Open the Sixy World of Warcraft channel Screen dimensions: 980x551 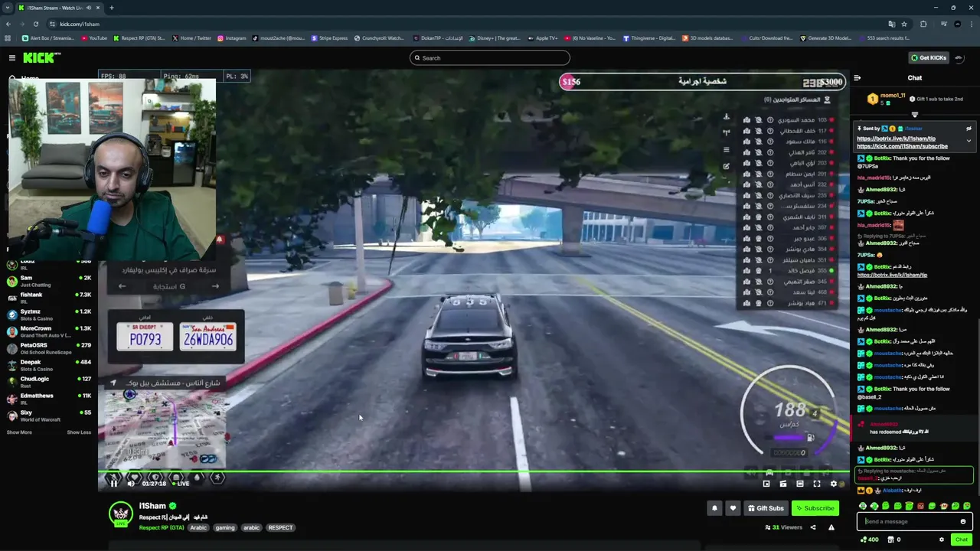point(49,416)
